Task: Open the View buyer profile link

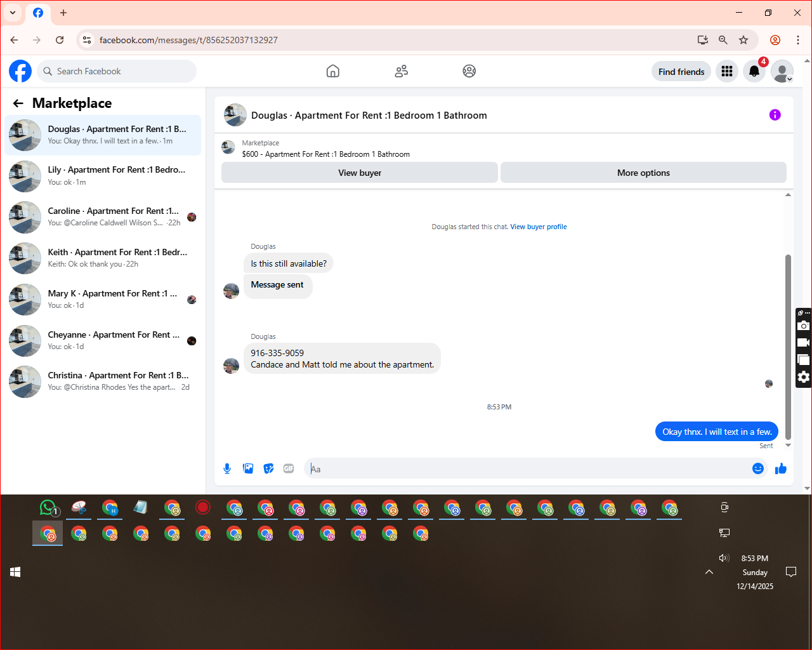Action: (x=539, y=227)
